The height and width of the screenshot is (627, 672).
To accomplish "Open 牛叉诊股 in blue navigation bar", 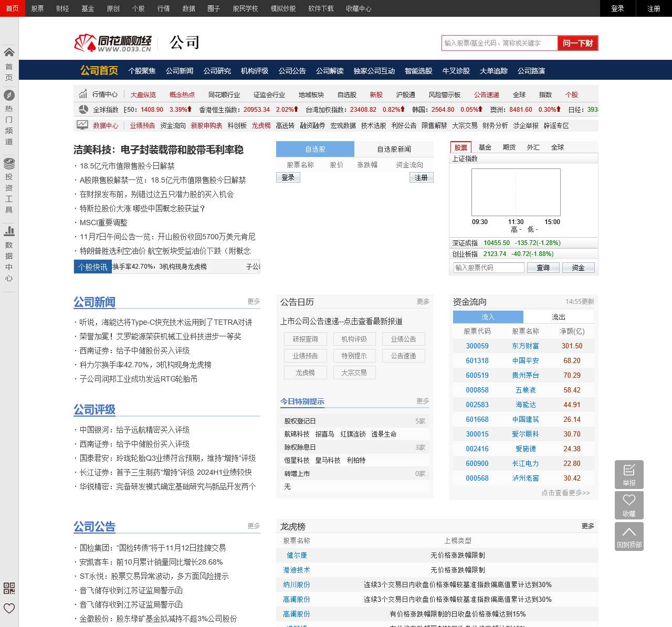I will tap(456, 71).
